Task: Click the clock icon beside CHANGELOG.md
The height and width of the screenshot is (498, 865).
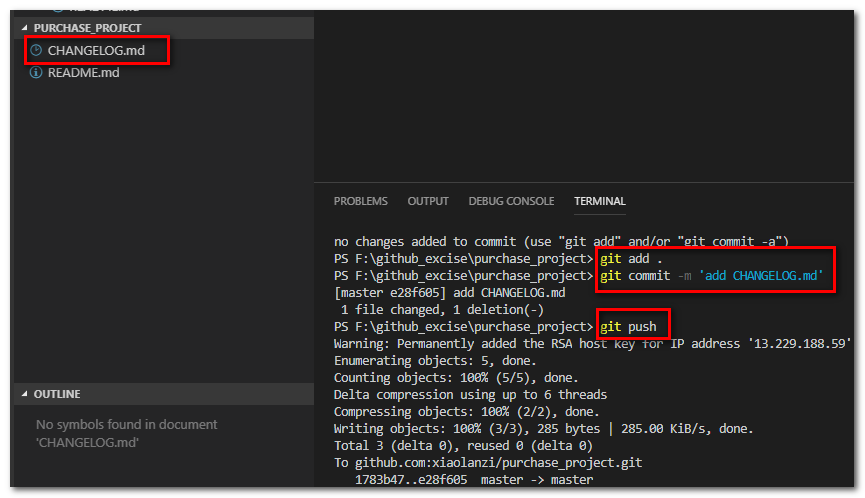Action: click(x=36, y=50)
